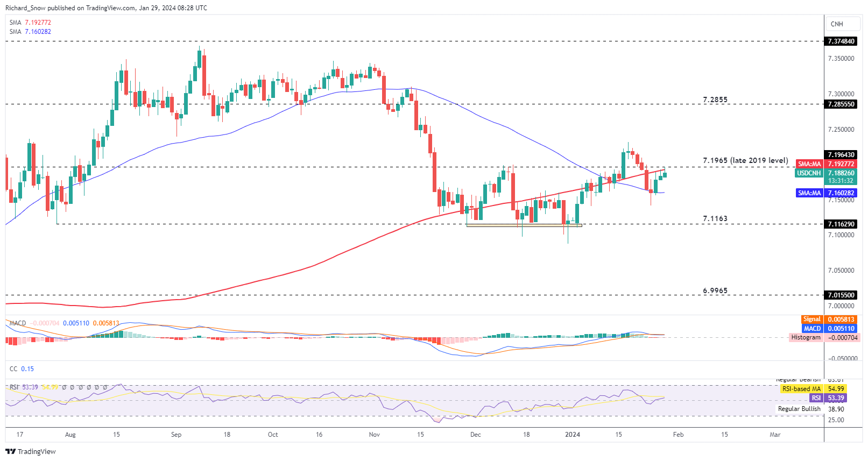Click the 7.300000 price axis label

click(841, 94)
